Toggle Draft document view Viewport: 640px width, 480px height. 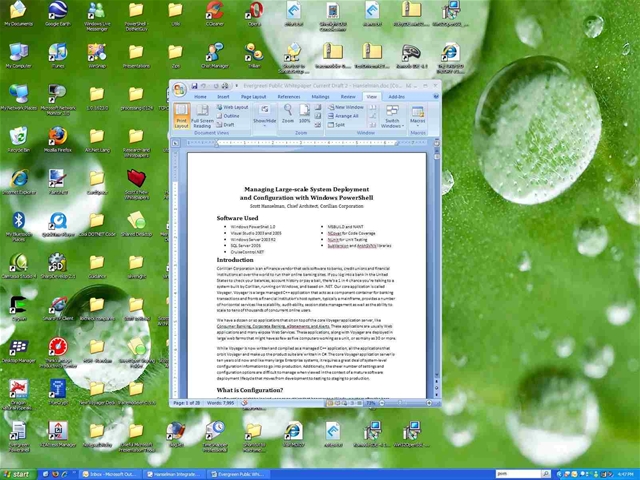(225, 125)
